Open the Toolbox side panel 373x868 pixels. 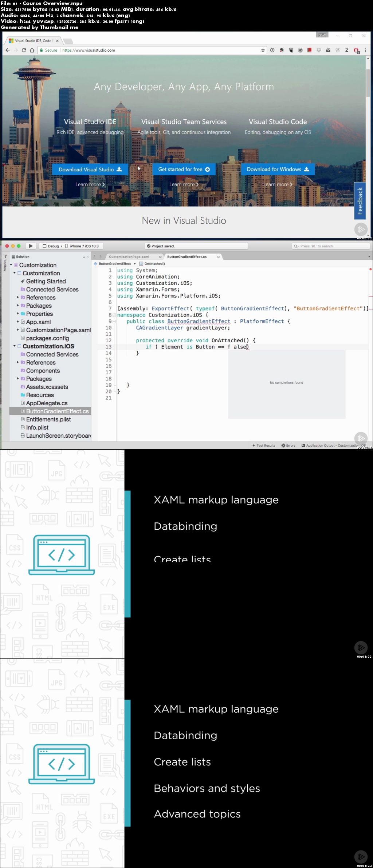click(x=5, y=263)
